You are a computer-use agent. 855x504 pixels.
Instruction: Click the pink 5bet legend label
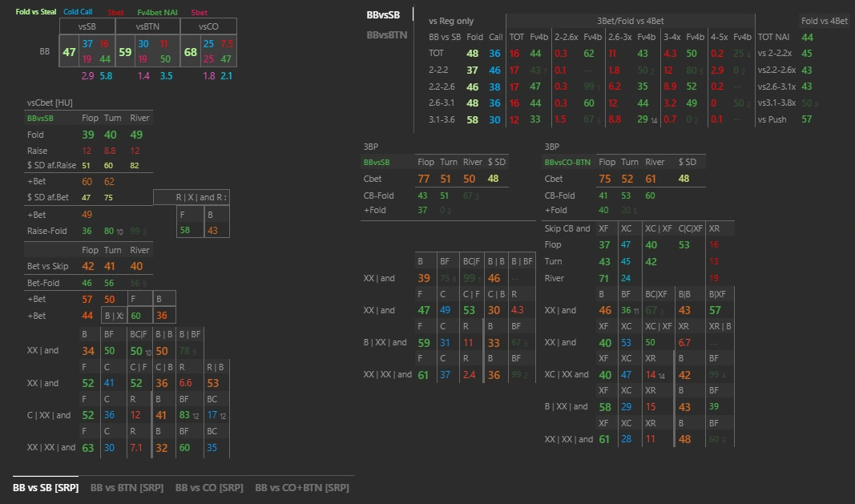[x=199, y=12]
